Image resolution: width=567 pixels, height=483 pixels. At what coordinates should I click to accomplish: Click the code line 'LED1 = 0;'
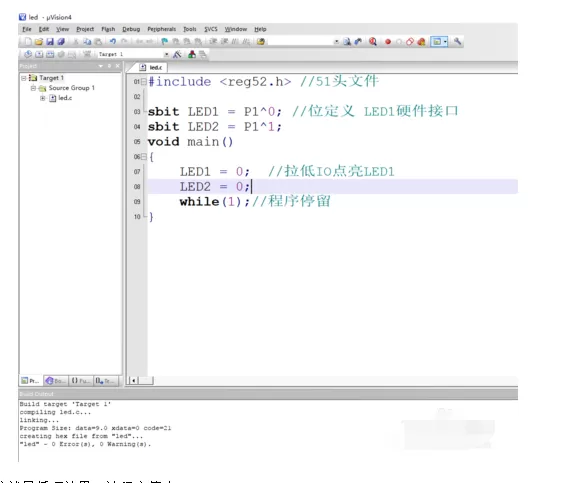tap(214, 171)
